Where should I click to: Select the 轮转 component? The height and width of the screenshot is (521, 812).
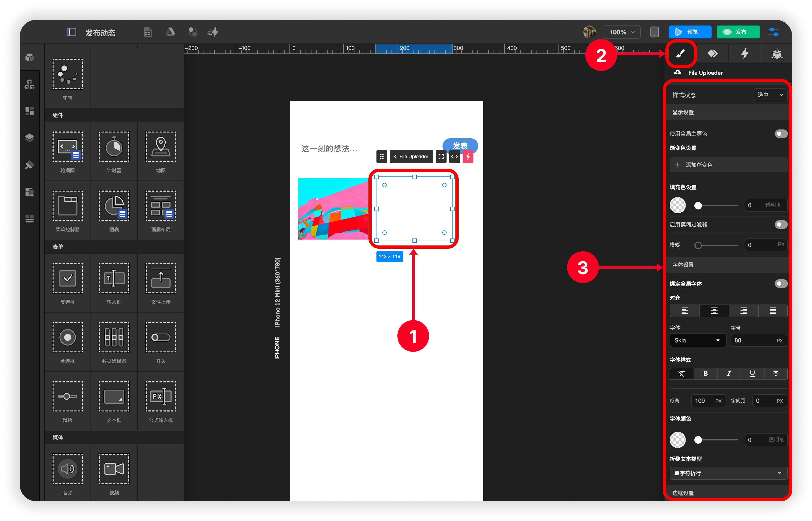pos(68,79)
